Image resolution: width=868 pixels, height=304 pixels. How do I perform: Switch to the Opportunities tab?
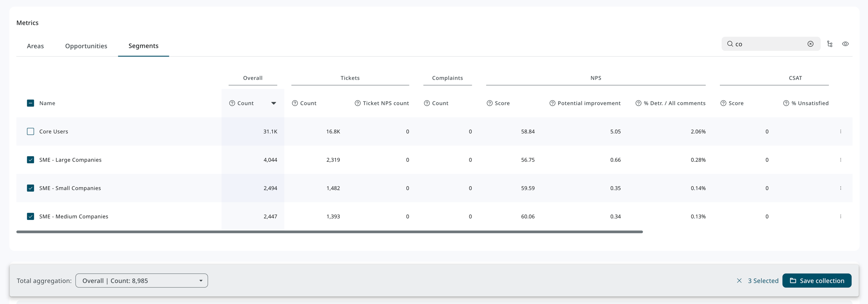coord(86,46)
